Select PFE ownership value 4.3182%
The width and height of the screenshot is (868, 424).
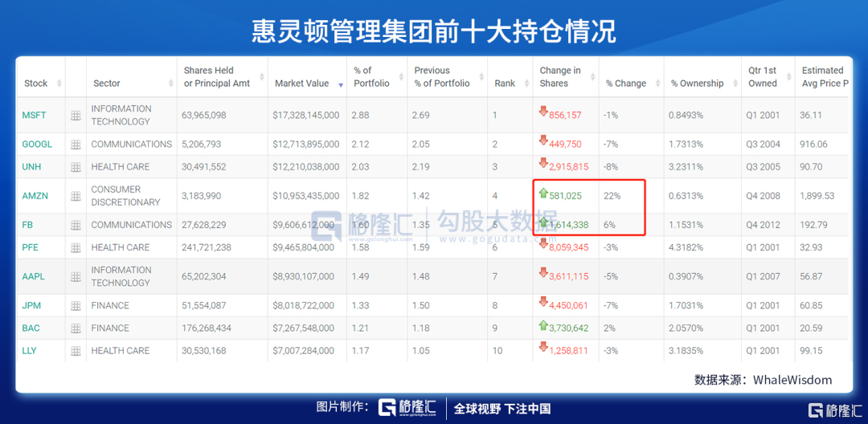pos(686,247)
